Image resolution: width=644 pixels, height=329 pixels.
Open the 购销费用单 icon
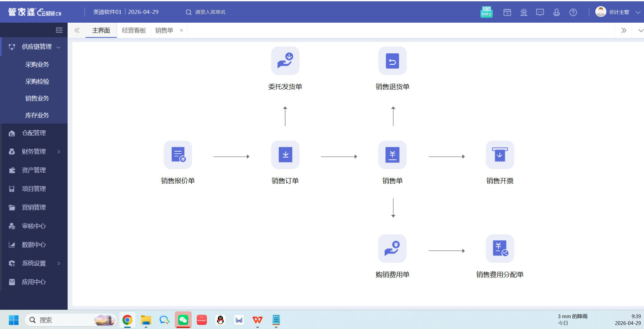click(392, 248)
